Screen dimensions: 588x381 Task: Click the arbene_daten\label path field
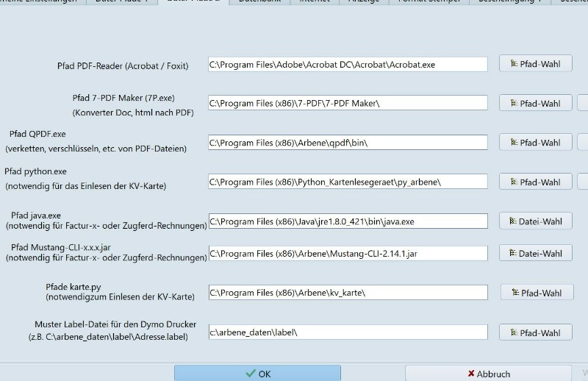(x=347, y=332)
